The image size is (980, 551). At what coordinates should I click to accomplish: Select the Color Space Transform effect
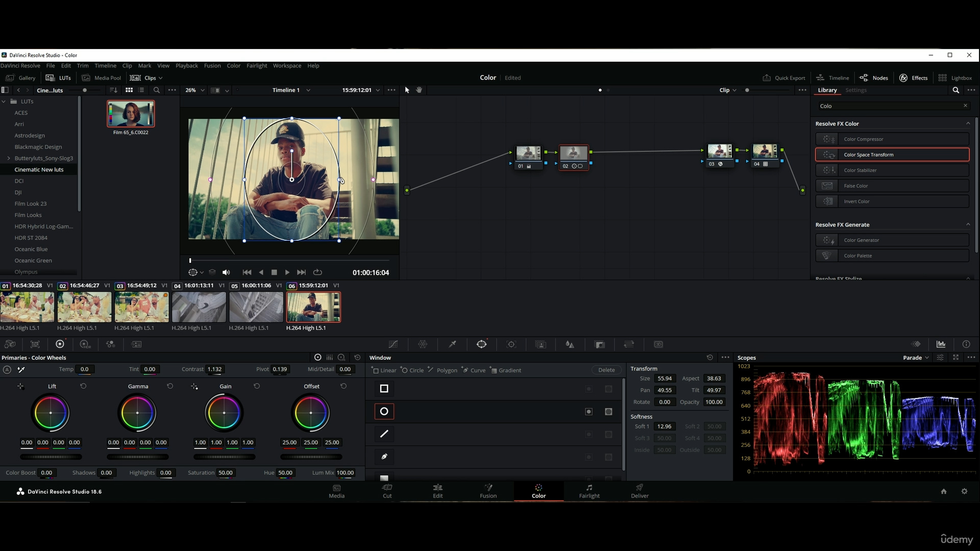coord(893,154)
